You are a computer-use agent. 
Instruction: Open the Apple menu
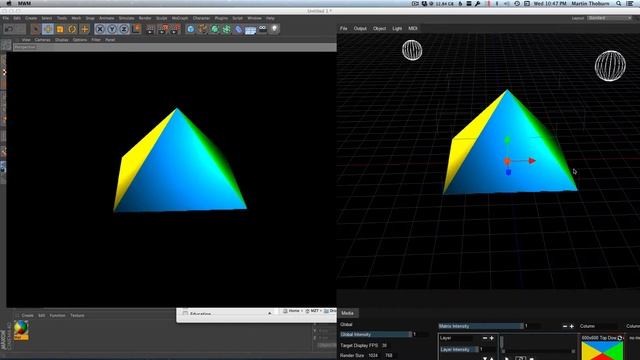pyautogui.click(x=9, y=3)
